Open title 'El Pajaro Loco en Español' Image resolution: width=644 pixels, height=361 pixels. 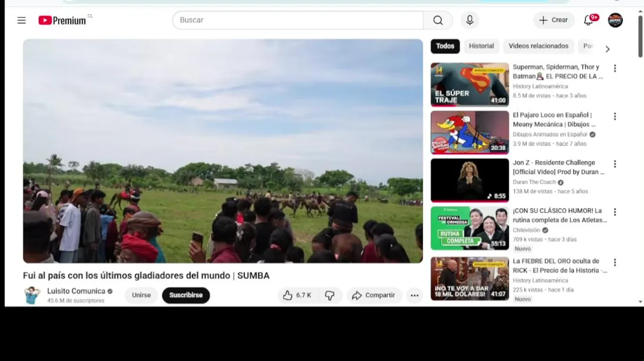pyautogui.click(x=554, y=119)
